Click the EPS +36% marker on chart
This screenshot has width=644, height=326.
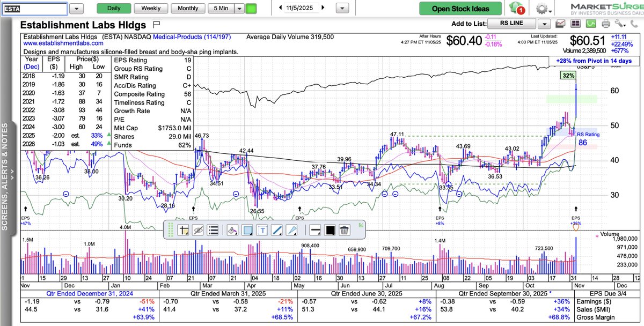[577, 220]
